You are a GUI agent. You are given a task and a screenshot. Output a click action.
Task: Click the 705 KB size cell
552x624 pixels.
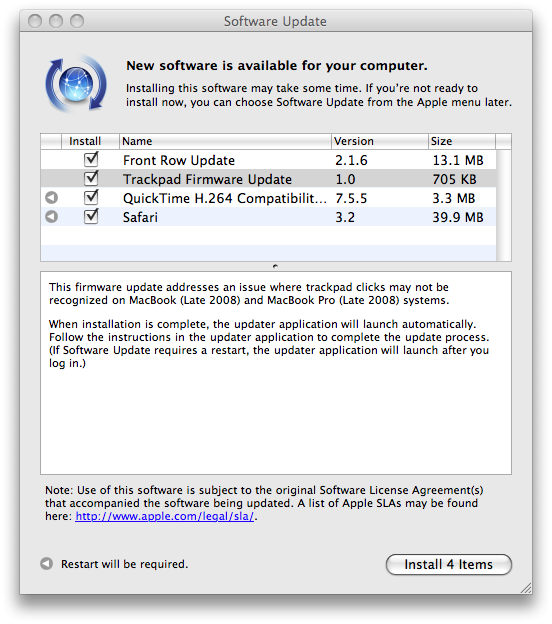click(454, 179)
